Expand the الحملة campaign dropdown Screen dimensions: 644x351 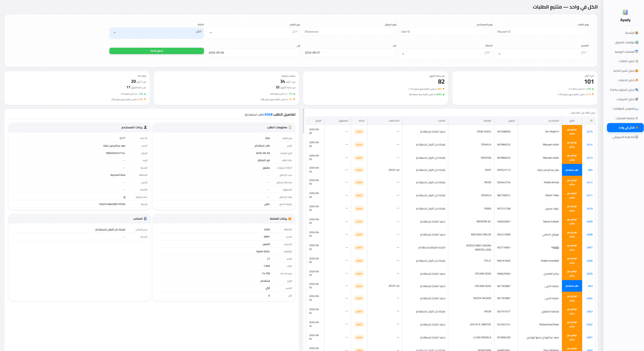coord(445,54)
